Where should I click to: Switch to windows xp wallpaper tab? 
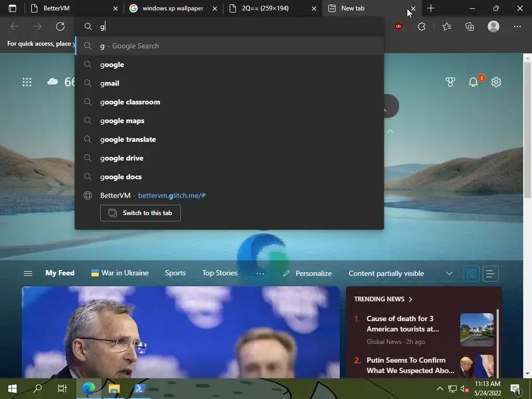172,8
